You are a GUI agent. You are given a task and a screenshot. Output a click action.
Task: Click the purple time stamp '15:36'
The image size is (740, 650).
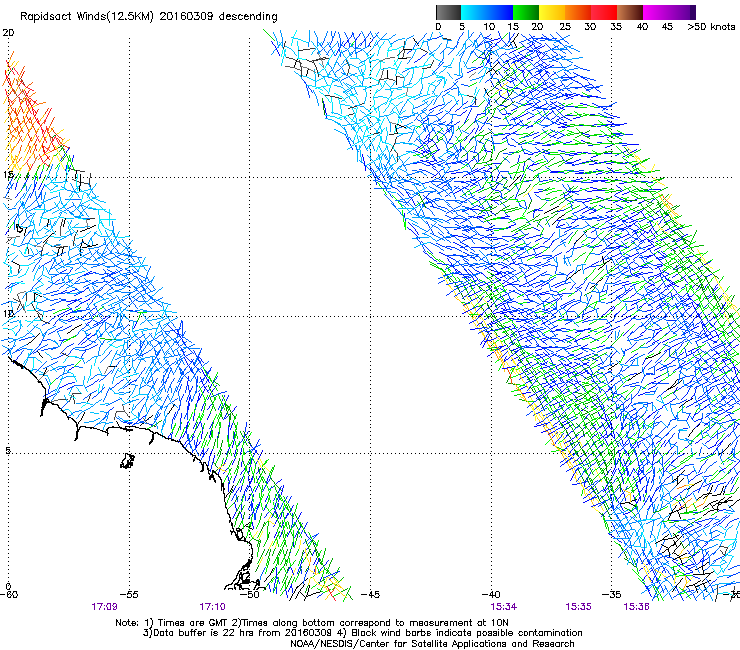[x=637, y=607]
